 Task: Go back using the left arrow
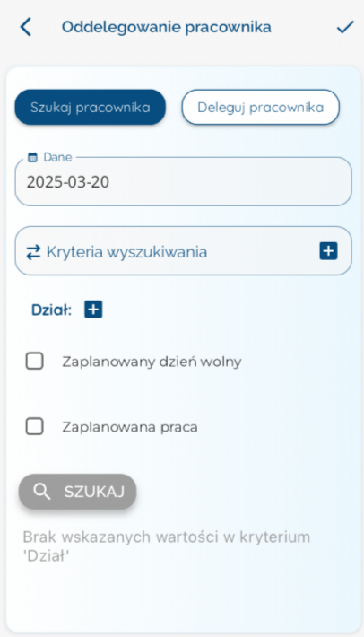point(26,27)
